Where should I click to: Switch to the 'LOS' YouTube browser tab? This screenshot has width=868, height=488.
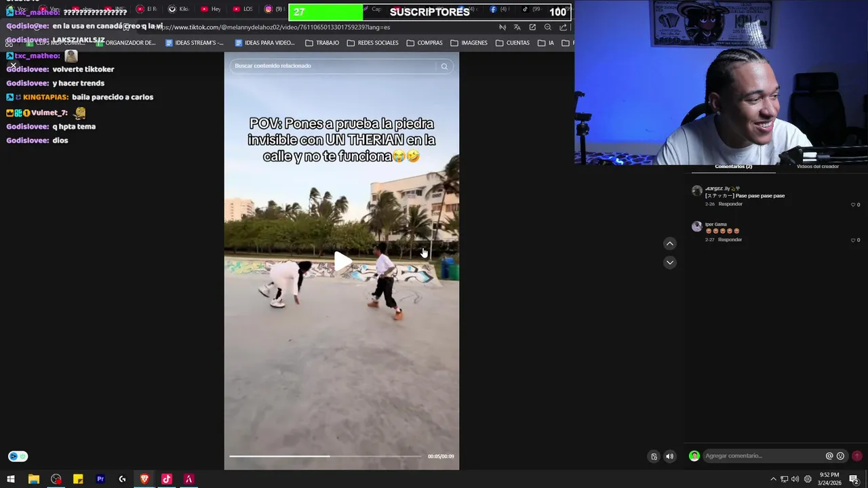pyautogui.click(x=243, y=9)
